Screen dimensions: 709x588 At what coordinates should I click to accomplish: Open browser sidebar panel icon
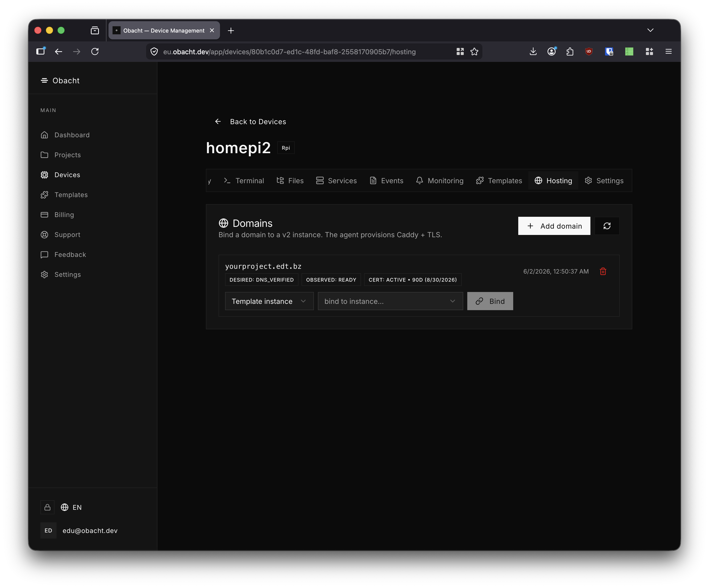(x=41, y=51)
